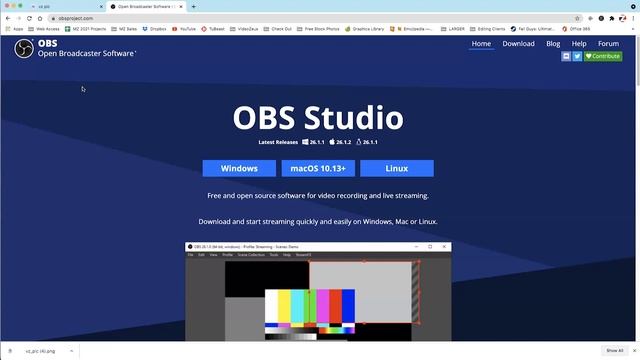Click the Apple 26.1.2 release version

coord(340,142)
